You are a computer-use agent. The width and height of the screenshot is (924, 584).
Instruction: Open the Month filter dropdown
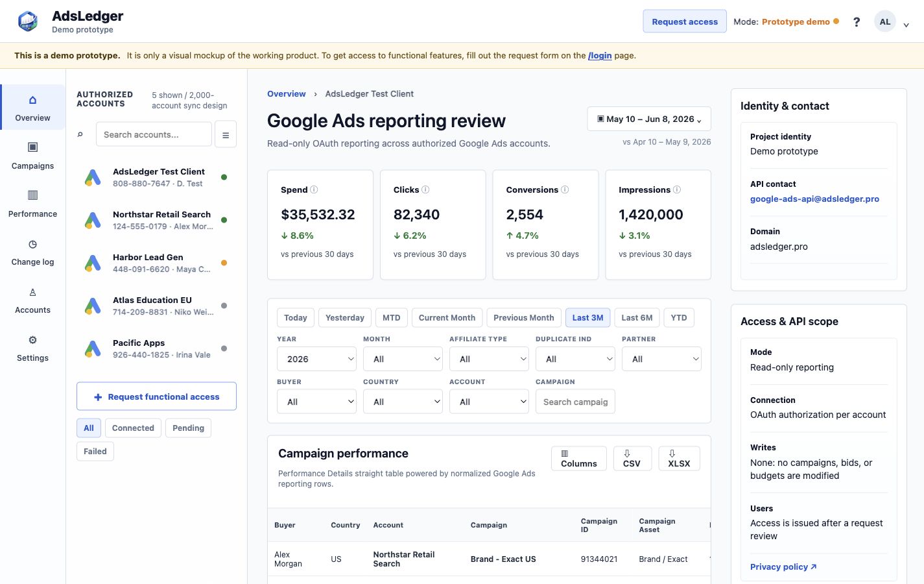point(403,359)
